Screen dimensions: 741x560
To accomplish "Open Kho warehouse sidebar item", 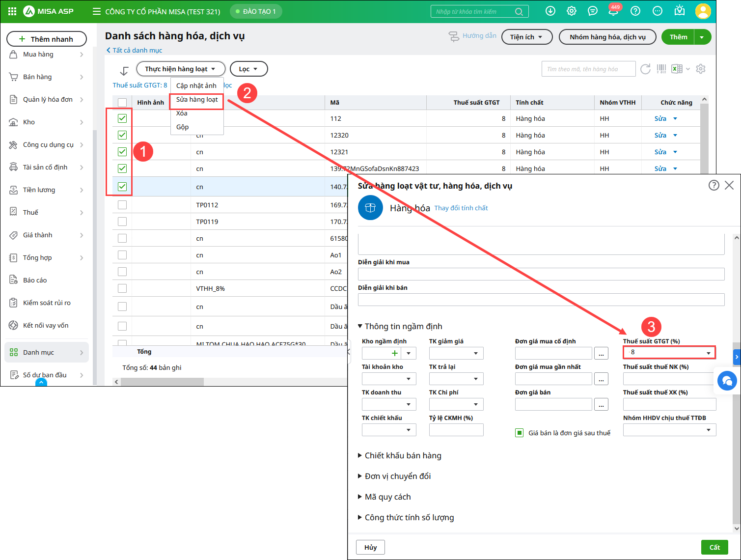I will (x=47, y=122).
